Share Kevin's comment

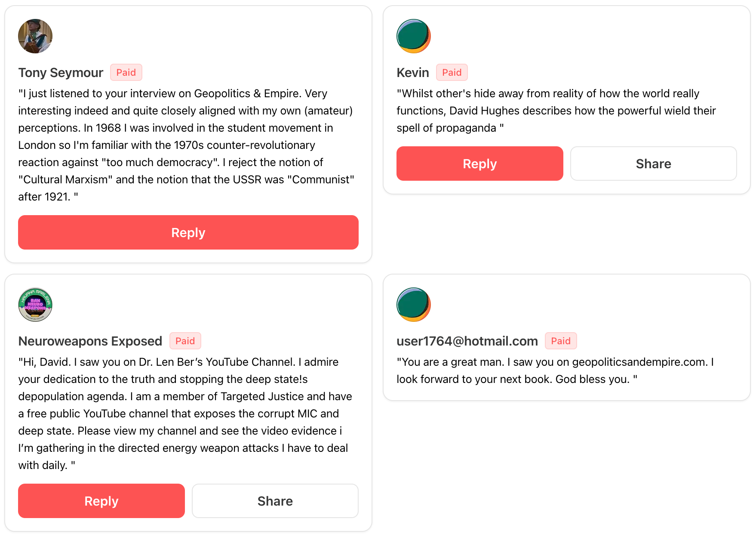653,164
